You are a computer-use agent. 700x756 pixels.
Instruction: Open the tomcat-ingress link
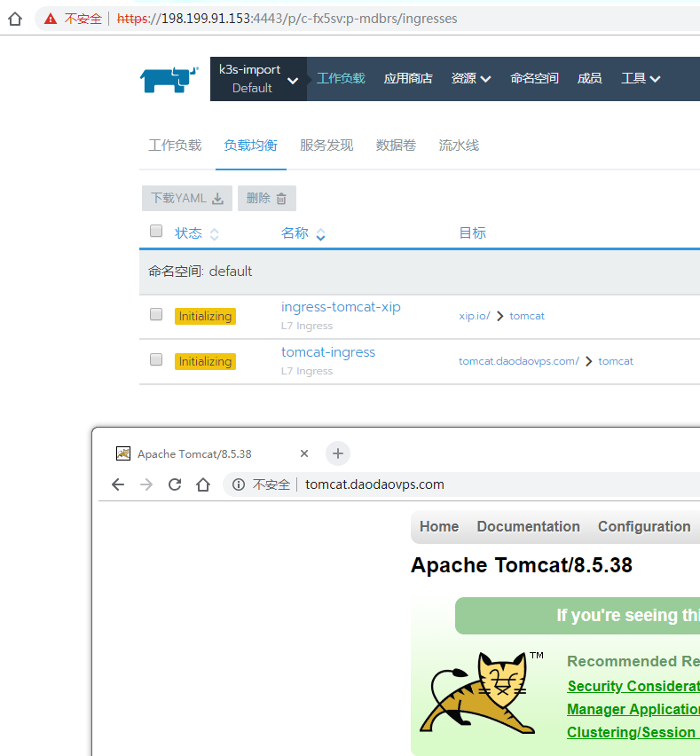click(328, 352)
